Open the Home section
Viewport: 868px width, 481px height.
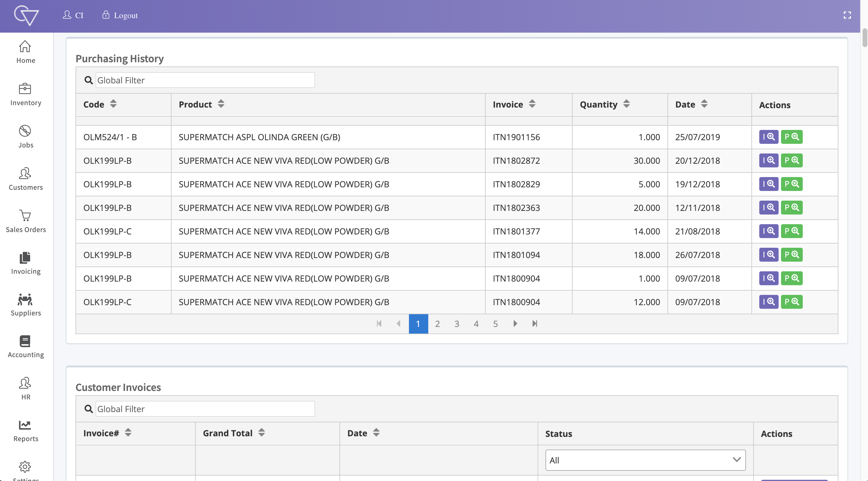click(26, 51)
